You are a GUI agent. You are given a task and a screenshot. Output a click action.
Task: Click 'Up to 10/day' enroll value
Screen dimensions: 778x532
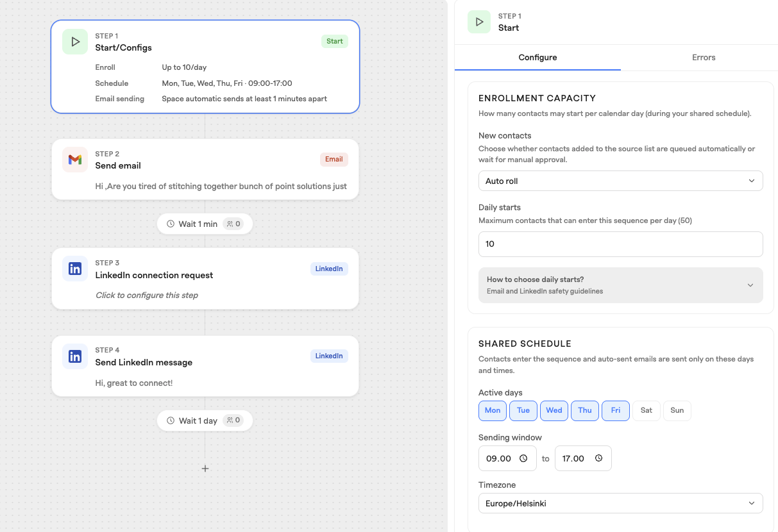pyautogui.click(x=184, y=67)
